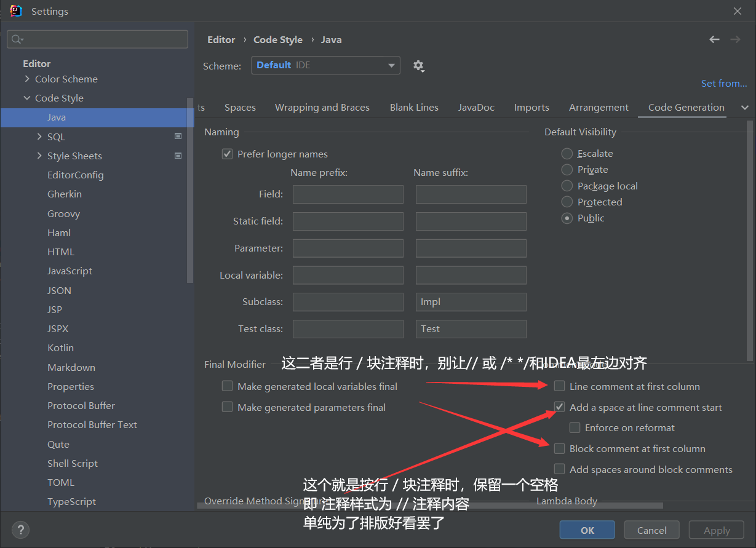Open Groovy code style settings

click(x=64, y=213)
